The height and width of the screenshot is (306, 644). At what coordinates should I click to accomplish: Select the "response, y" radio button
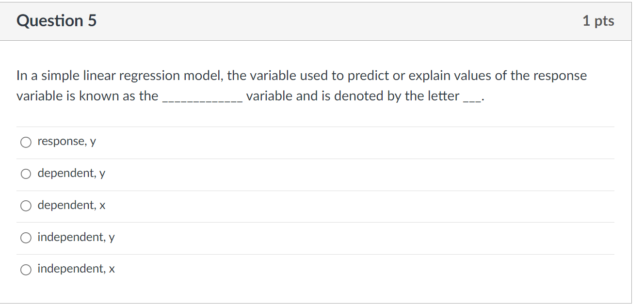[26, 142]
